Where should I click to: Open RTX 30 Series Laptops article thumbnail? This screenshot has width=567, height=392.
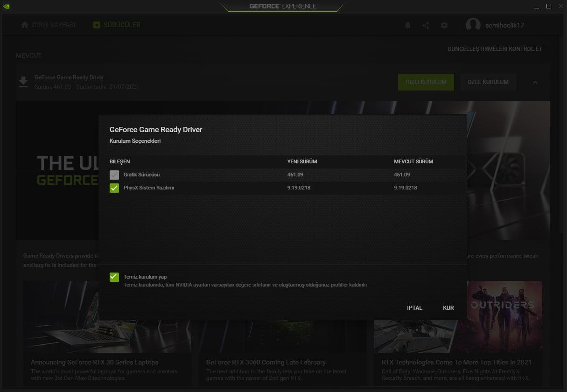(x=107, y=316)
